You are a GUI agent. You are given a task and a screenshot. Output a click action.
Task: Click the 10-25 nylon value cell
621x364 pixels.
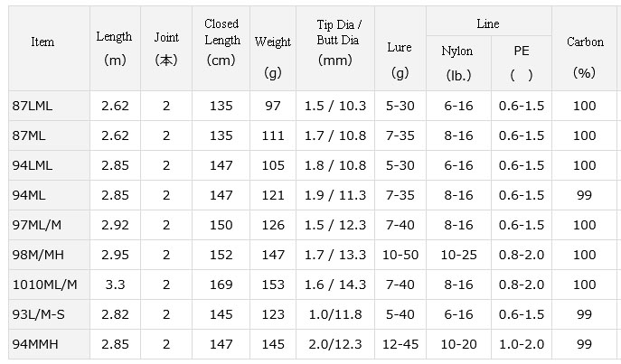pyautogui.click(x=458, y=255)
